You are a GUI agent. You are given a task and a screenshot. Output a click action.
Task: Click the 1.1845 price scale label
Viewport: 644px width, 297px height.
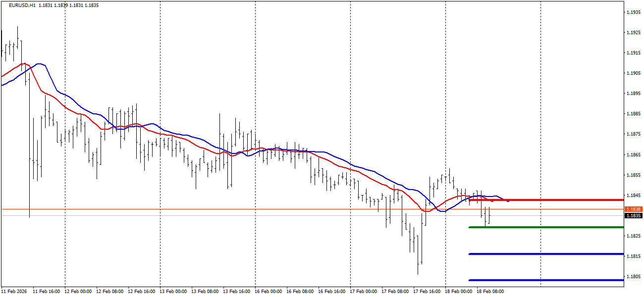pyautogui.click(x=634, y=196)
